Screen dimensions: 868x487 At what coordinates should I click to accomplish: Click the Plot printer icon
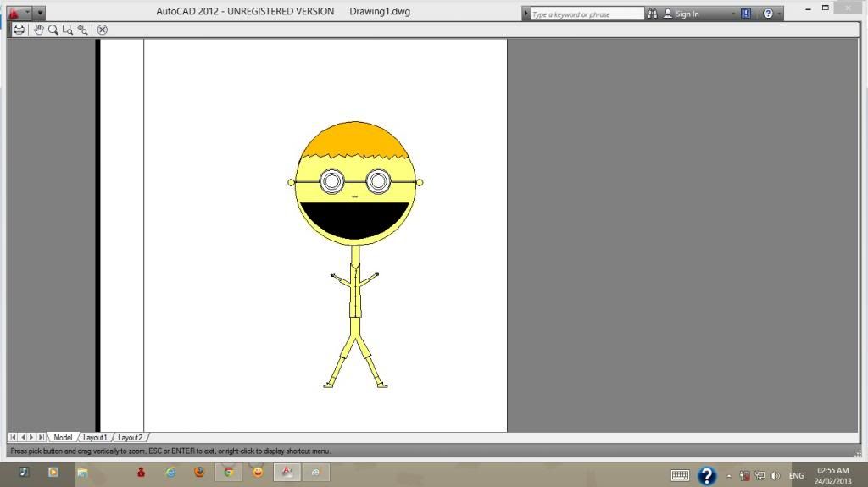(x=19, y=30)
